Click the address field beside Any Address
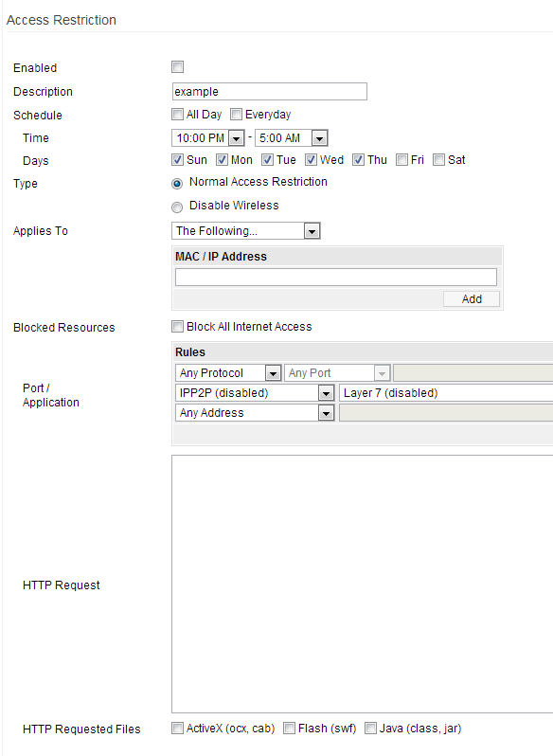The width and height of the screenshot is (553, 756). [x=446, y=413]
